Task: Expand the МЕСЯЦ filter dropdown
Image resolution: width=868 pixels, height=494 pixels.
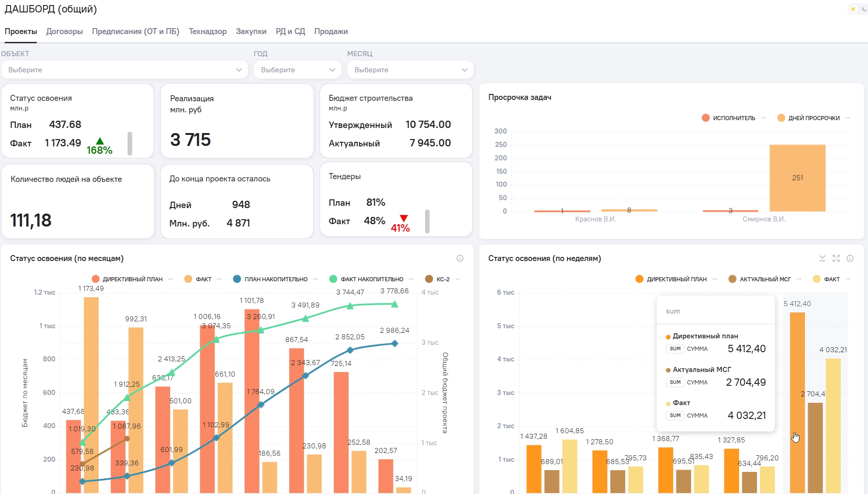Action: 410,70
